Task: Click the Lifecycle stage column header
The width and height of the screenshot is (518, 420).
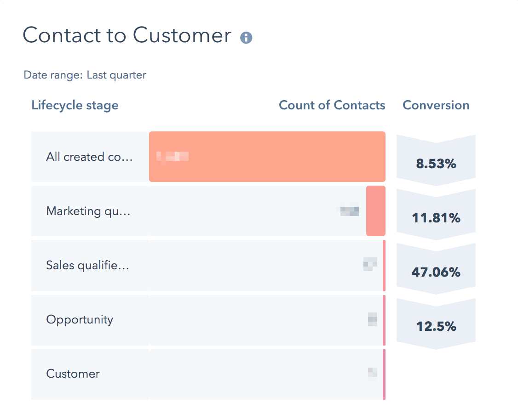Action: coord(75,105)
